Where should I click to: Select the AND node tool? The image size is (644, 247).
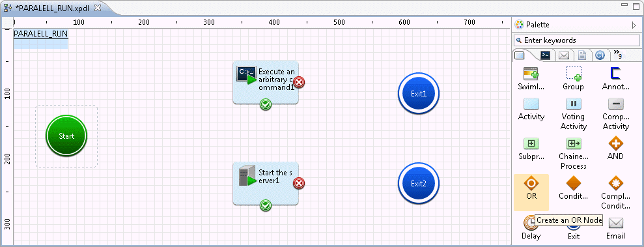click(615, 149)
